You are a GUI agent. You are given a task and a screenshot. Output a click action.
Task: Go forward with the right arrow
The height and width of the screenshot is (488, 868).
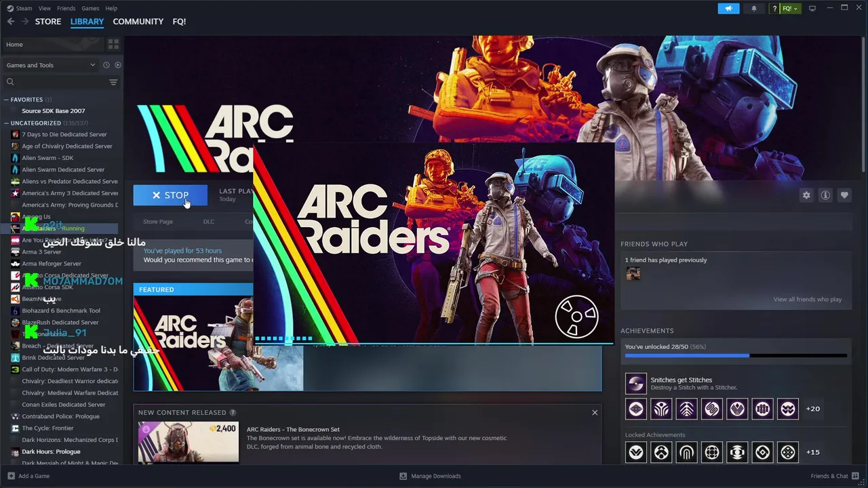24,22
